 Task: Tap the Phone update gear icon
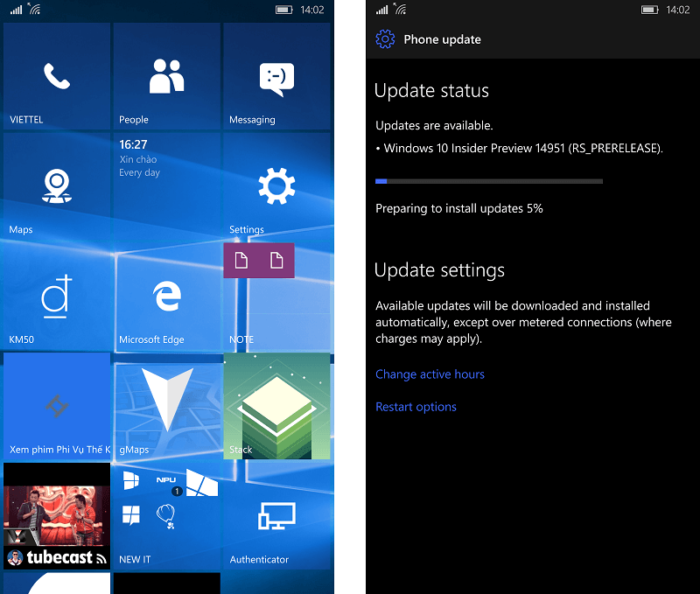[385, 39]
